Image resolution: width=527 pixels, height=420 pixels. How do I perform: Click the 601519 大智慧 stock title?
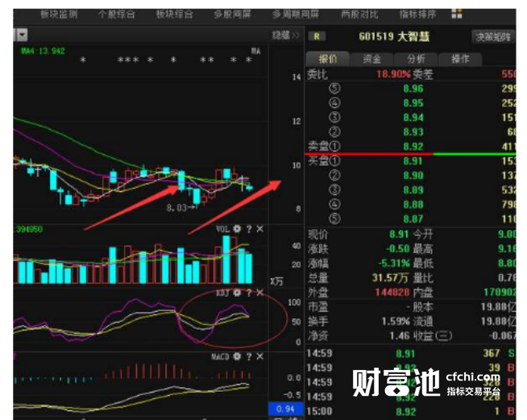(x=394, y=36)
